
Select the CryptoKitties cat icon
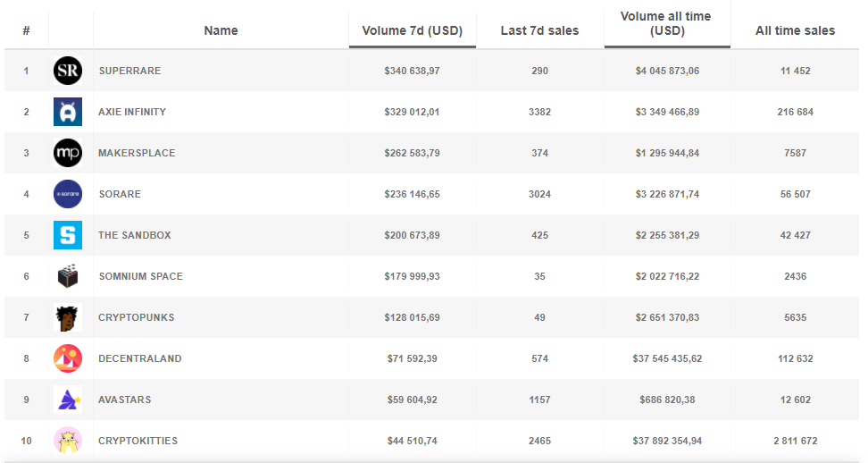[x=68, y=441]
